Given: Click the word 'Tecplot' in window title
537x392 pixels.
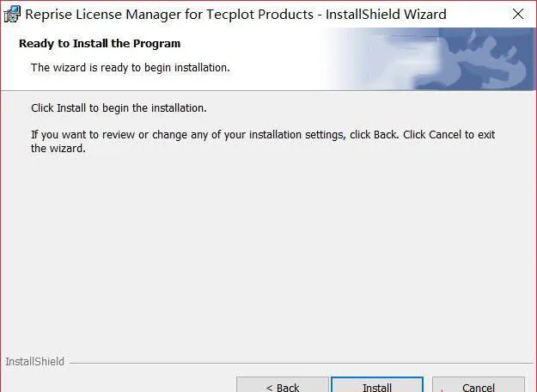Looking at the screenshot, I should click(229, 15).
